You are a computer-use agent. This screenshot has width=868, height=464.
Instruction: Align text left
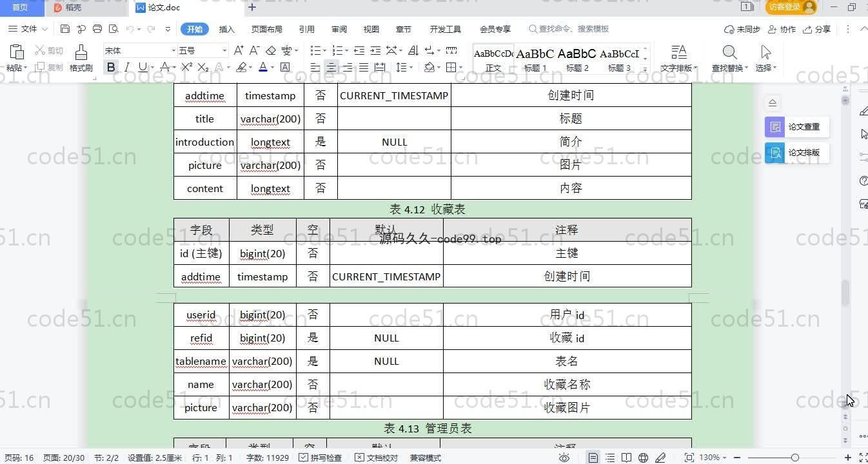point(315,67)
